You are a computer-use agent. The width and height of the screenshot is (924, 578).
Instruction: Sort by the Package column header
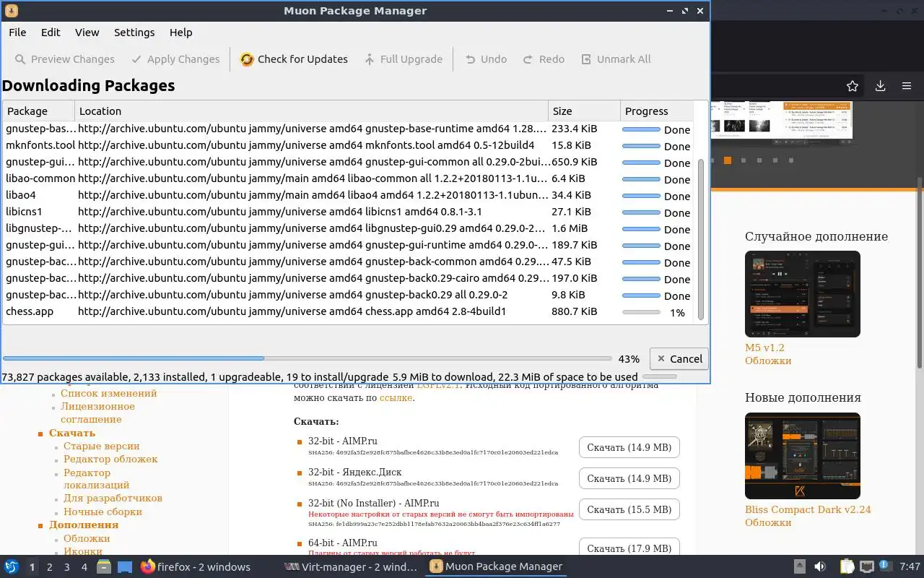pos(38,111)
